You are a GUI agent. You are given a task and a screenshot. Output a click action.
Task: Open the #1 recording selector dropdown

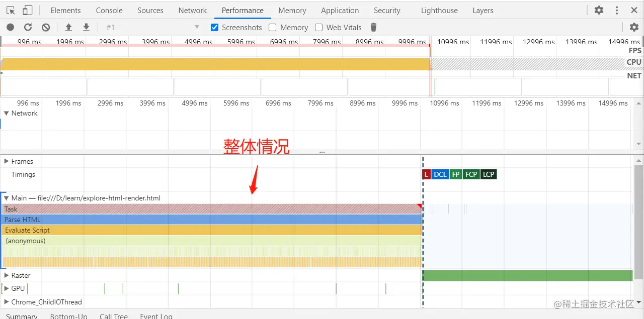[153, 27]
